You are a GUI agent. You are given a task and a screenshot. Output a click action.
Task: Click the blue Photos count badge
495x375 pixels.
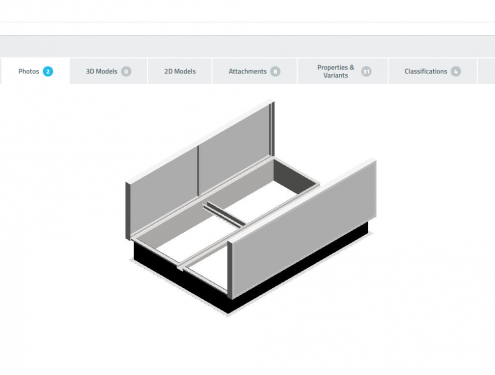click(48, 71)
